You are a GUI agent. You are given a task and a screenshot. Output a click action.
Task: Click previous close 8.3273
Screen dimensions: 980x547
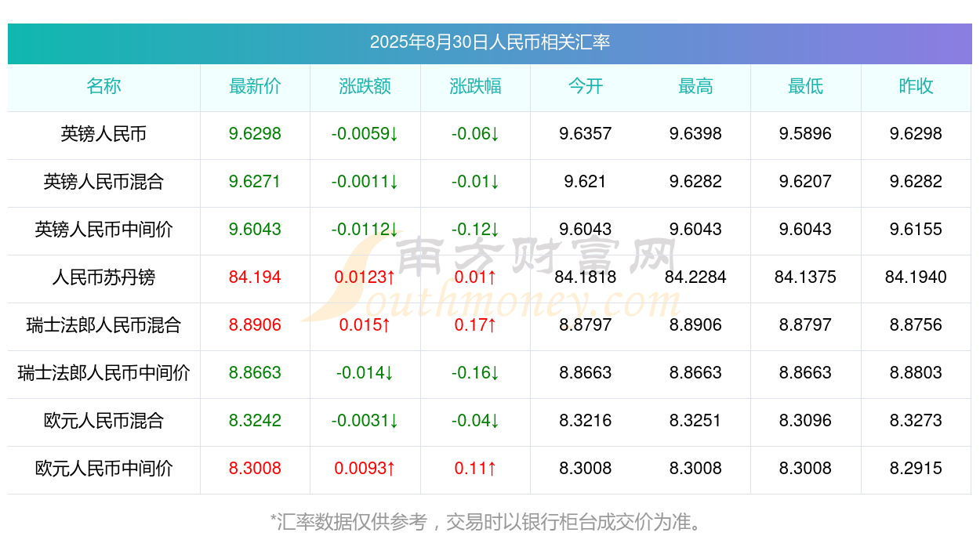[x=916, y=421]
